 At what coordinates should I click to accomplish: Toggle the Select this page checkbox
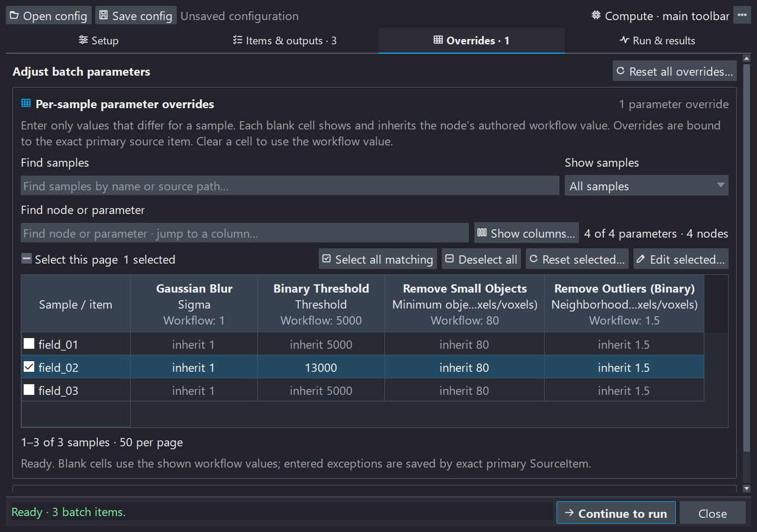point(27,259)
